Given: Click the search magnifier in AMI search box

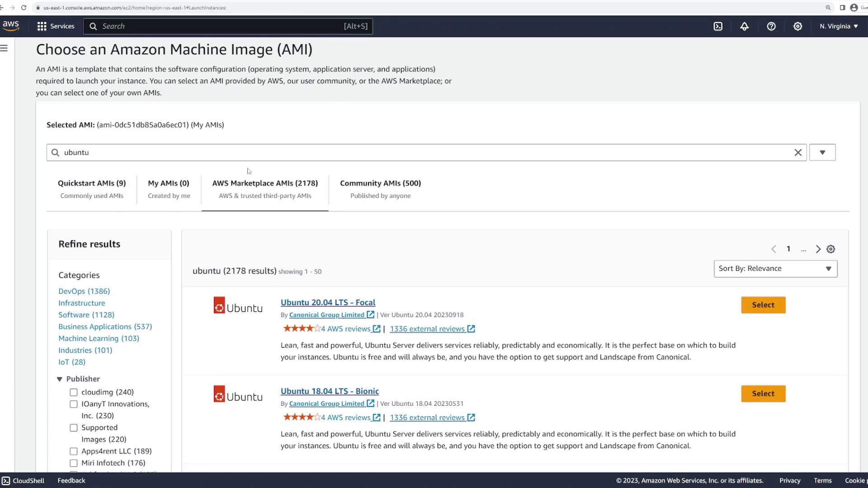Looking at the screenshot, I should (x=55, y=153).
